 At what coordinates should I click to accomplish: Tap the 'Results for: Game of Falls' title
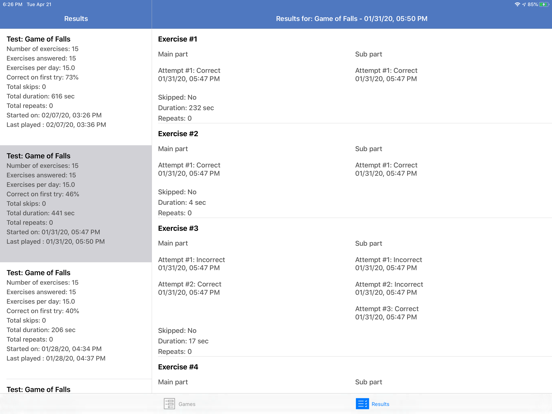351,19
